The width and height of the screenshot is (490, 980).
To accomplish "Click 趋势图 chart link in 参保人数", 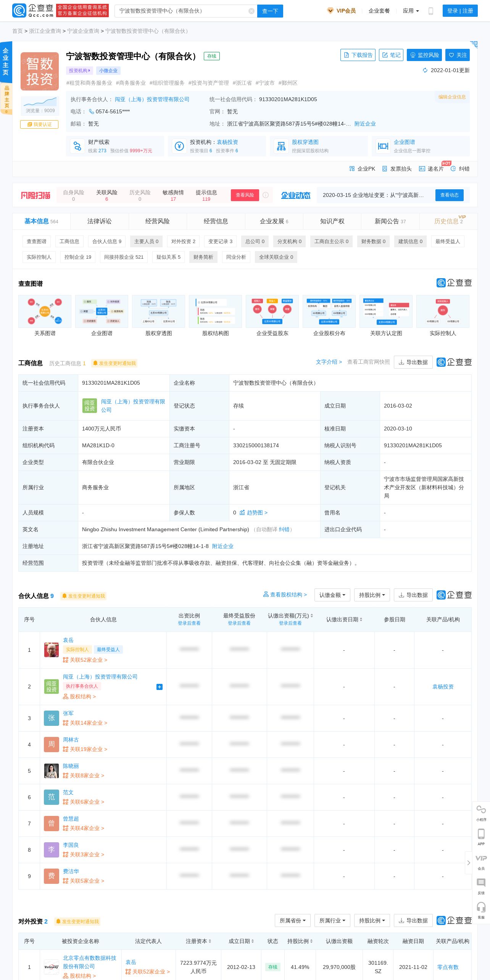I will click(x=253, y=513).
